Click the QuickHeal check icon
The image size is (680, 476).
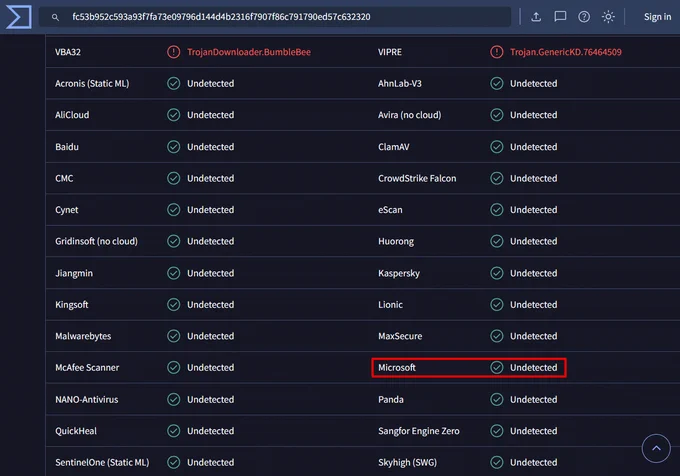tap(173, 431)
